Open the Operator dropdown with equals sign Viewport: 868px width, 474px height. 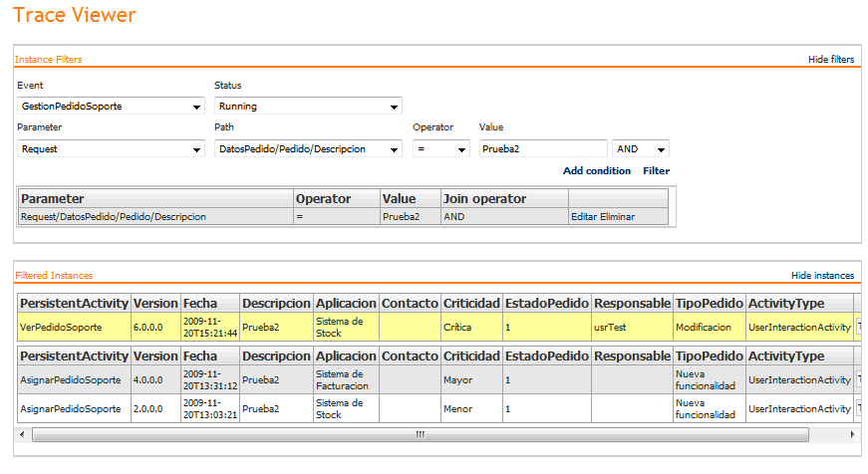coord(440,148)
